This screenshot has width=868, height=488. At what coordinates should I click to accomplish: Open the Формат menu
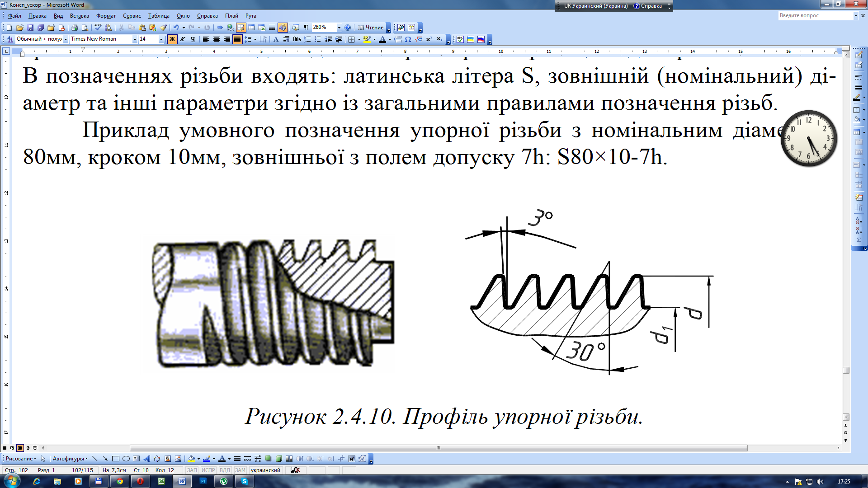pos(106,16)
